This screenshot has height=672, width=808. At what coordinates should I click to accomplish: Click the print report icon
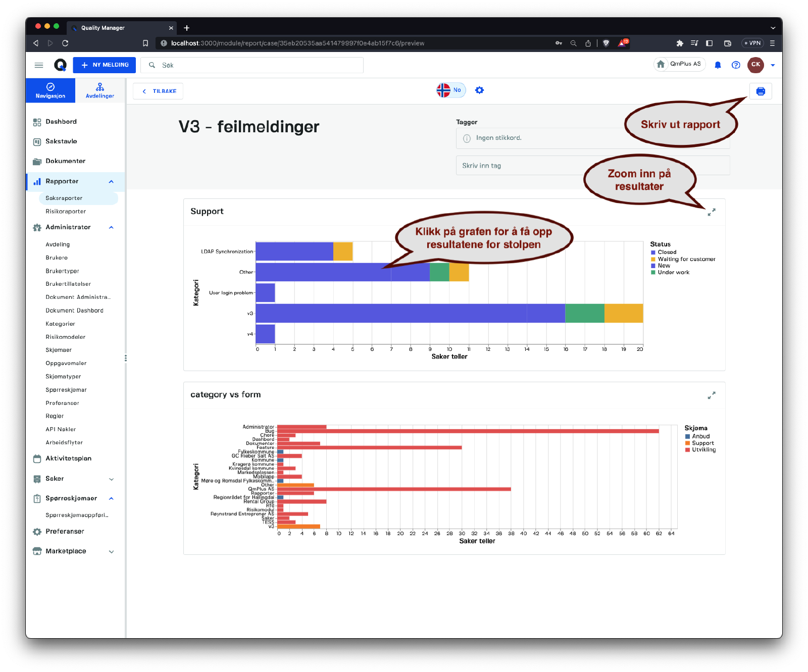tap(761, 91)
